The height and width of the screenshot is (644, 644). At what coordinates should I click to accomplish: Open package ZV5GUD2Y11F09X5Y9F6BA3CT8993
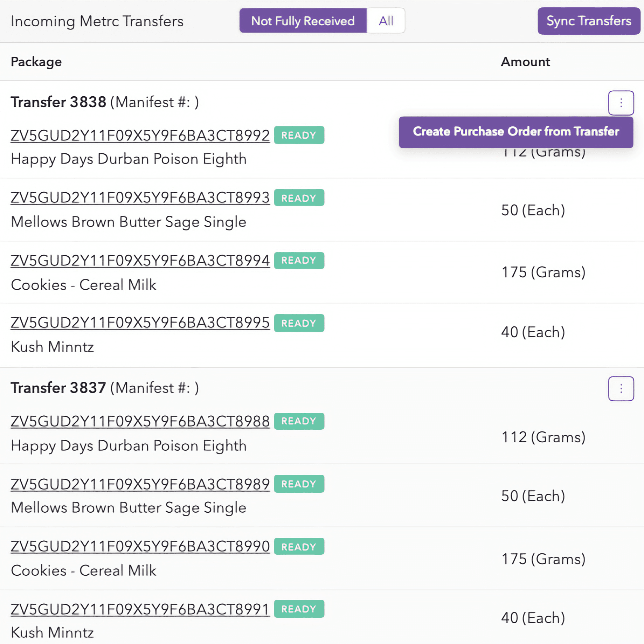[x=140, y=197]
